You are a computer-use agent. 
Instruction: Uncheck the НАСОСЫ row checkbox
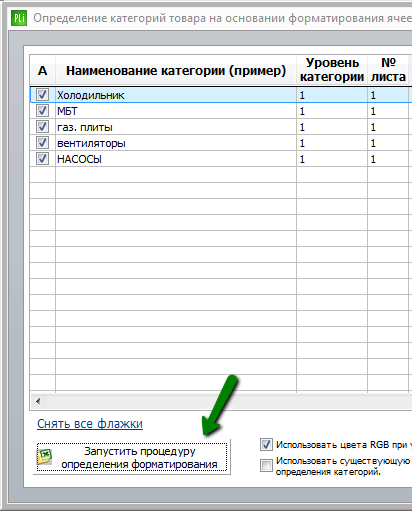pyautogui.click(x=42, y=159)
